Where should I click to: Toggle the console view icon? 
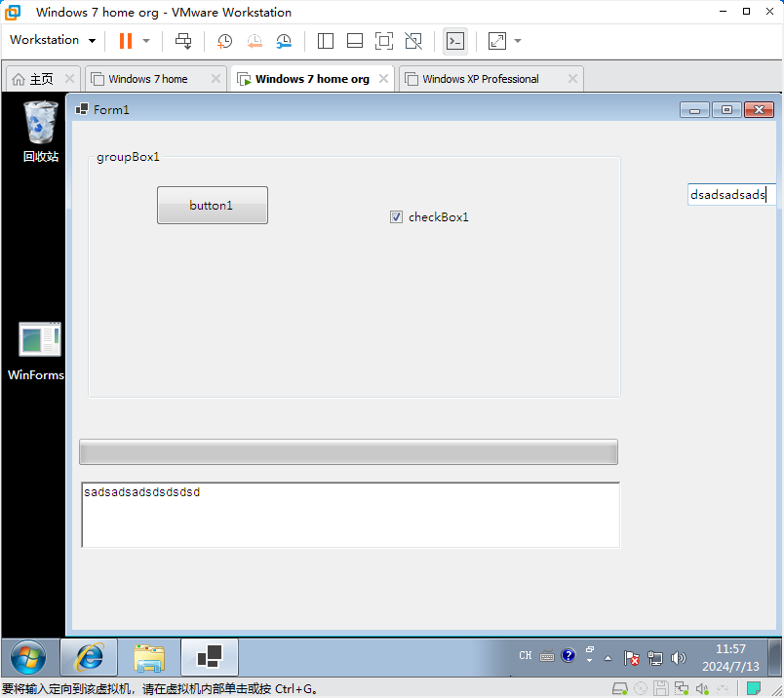pyautogui.click(x=454, y=41)
